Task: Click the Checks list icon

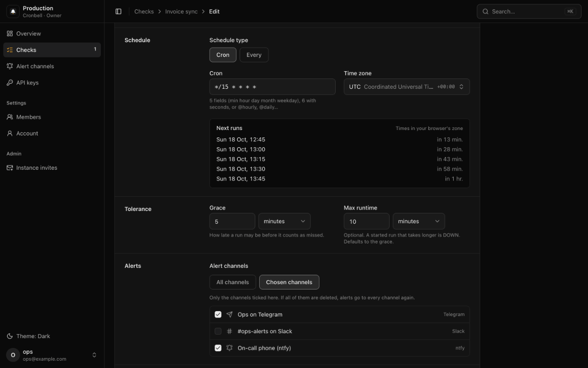Action: tap(10, 50)
